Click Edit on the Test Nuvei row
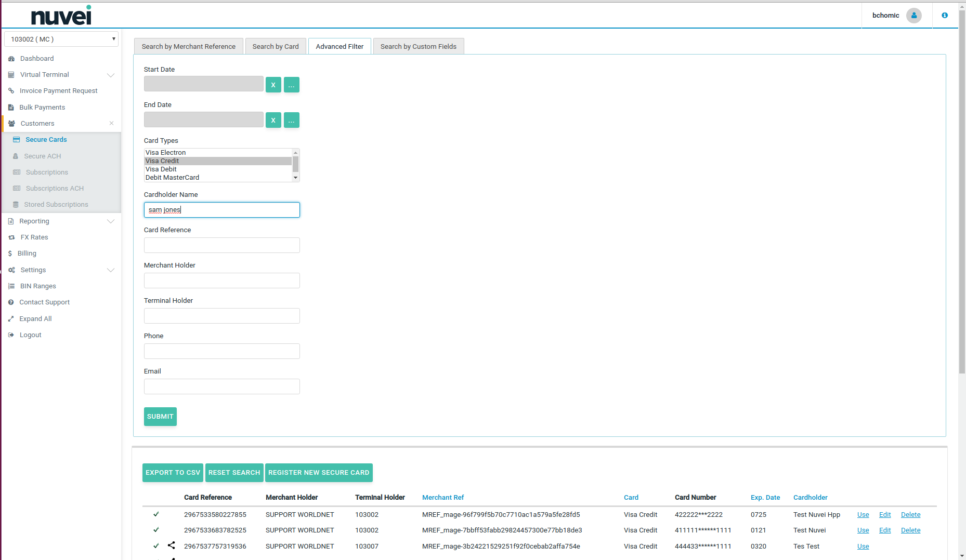 point(885,530)
